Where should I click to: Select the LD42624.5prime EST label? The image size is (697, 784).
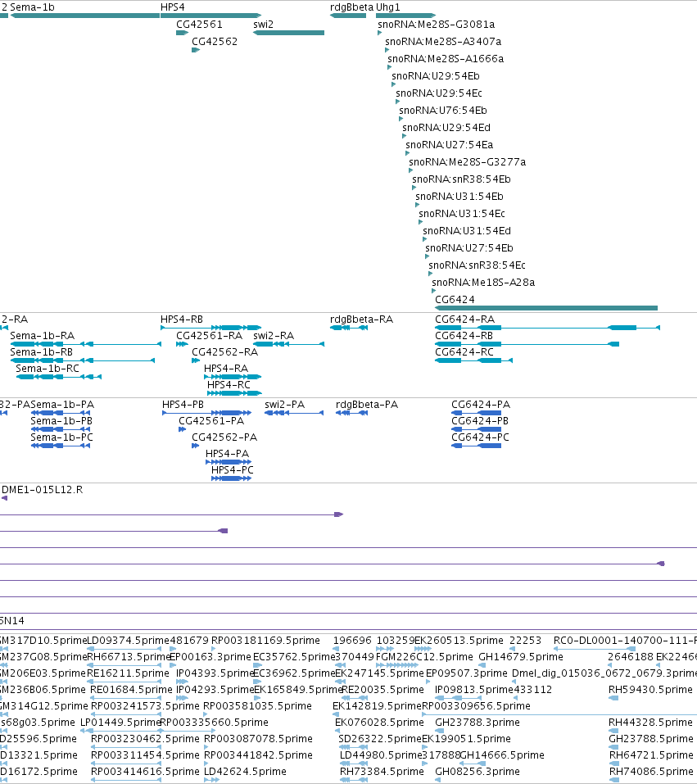tap(245, 772)
